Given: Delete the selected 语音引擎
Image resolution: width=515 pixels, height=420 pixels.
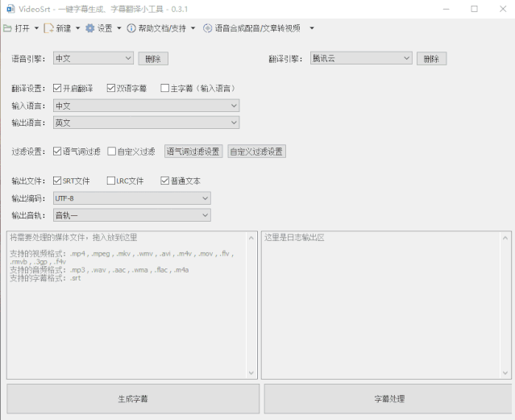Looking at the screenshot, I should (x=153, y=59).
